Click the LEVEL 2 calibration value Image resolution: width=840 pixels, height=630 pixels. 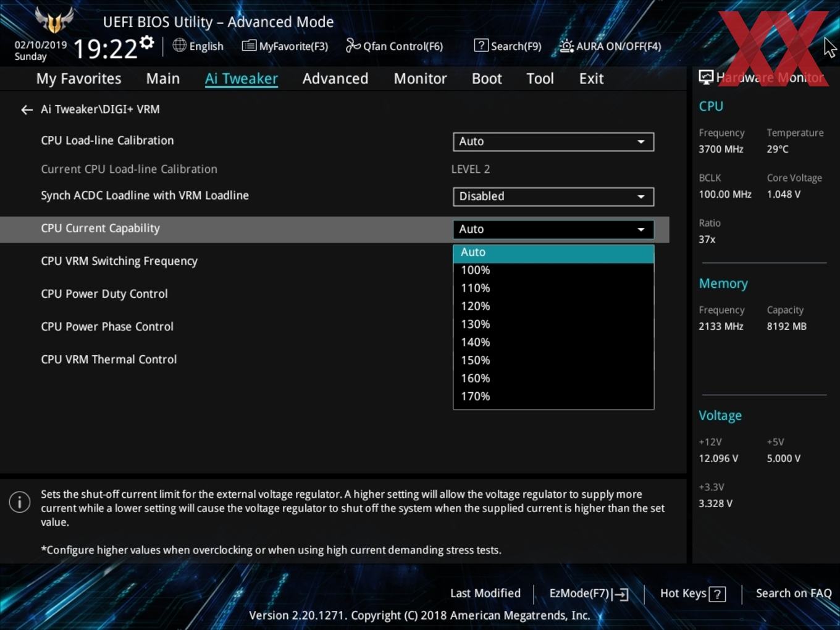(471, 169)
